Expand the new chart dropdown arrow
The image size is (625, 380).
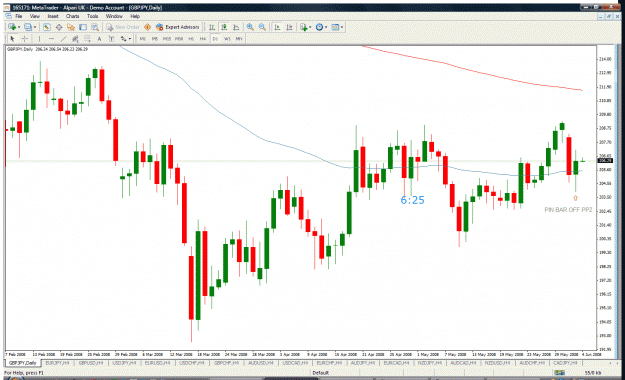[19, 27]
